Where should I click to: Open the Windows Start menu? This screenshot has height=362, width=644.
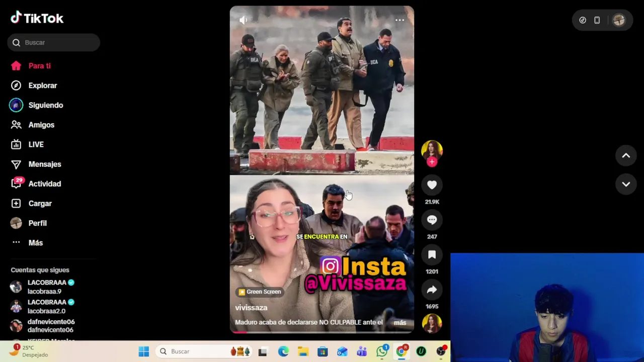144,351
